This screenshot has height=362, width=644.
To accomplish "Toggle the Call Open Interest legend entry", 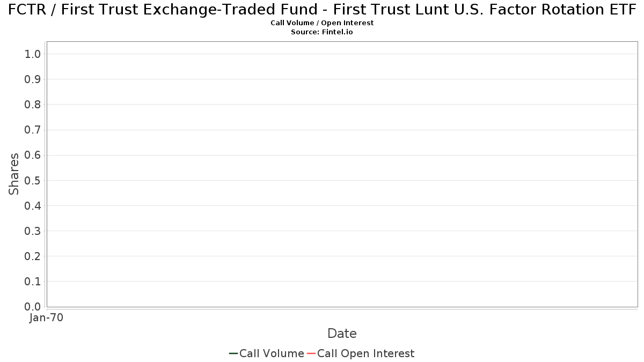I will coord(361,353).
